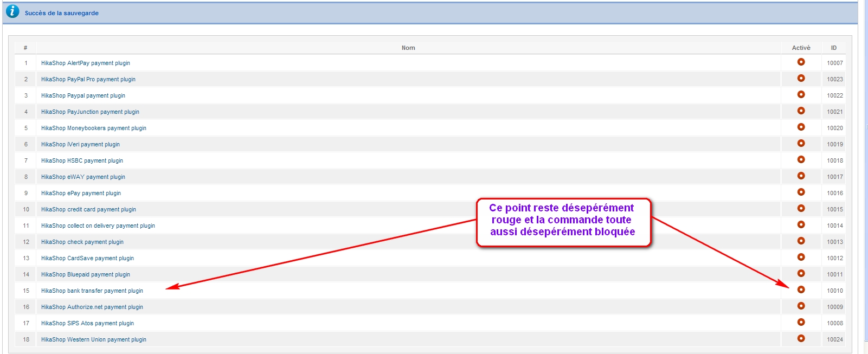This screenshot has width=868, height=354.
Task: Open HikaShop Moneybookers payment plugin
Action: click(94, 128)
